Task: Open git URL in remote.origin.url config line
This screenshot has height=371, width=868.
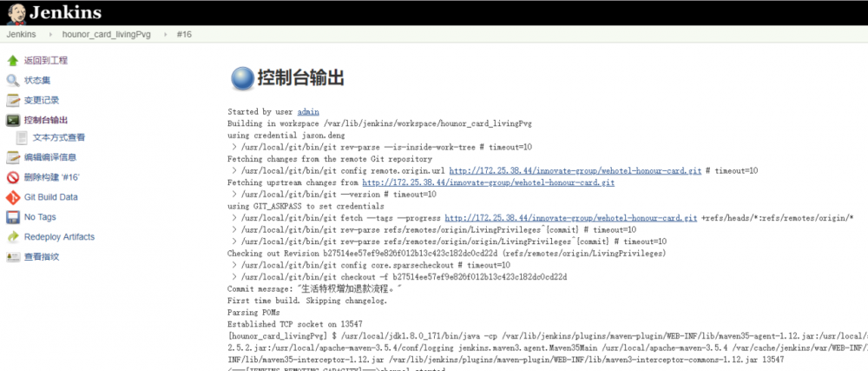Action: [x=575, y=170]
